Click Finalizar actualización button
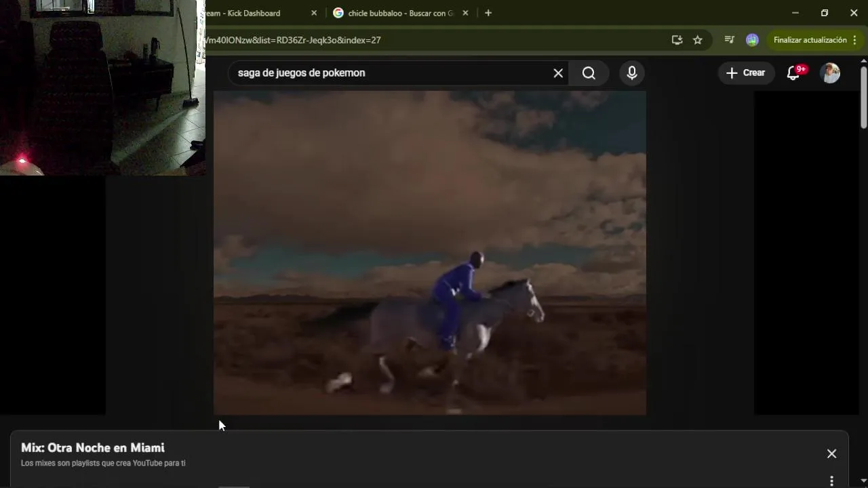Screen dimensions: 868x488 810,40
